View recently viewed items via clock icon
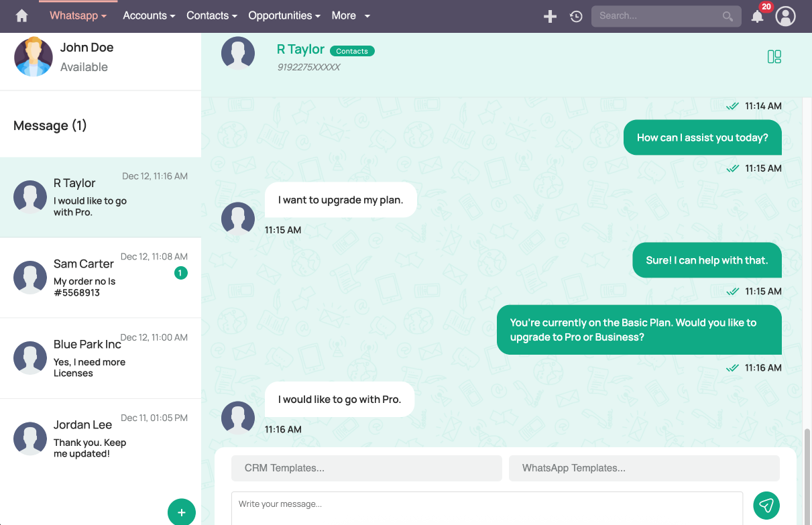 576,15
